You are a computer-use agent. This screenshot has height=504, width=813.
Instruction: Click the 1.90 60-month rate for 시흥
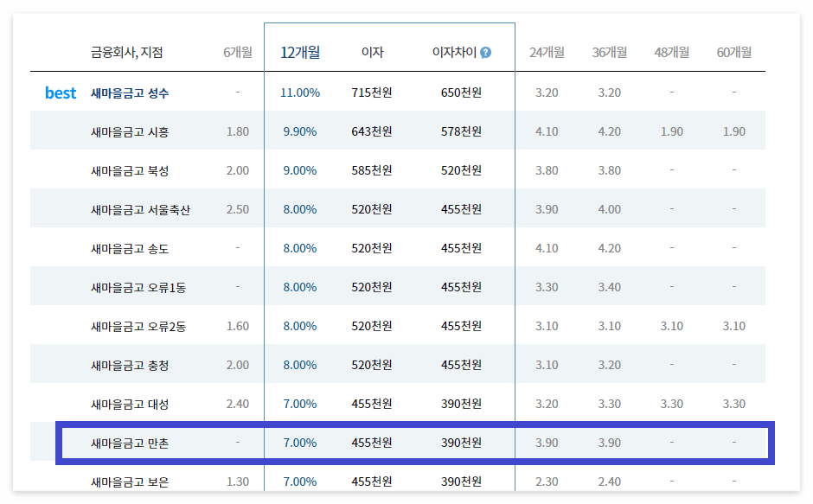733,131
